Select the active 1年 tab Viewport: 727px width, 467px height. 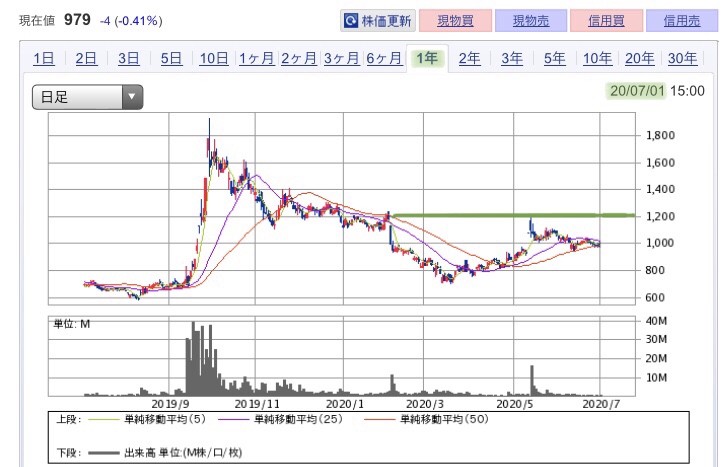pos(427,58)
